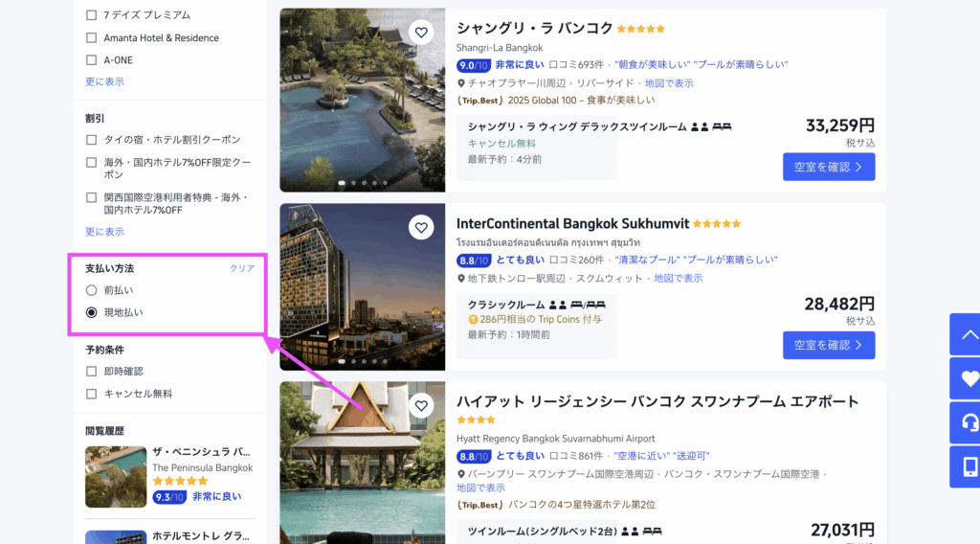Screen dimensions: 980x544
Task: Click the scroll-to-top arrow button
Action: pyautogui.click(x=968, y=334)
